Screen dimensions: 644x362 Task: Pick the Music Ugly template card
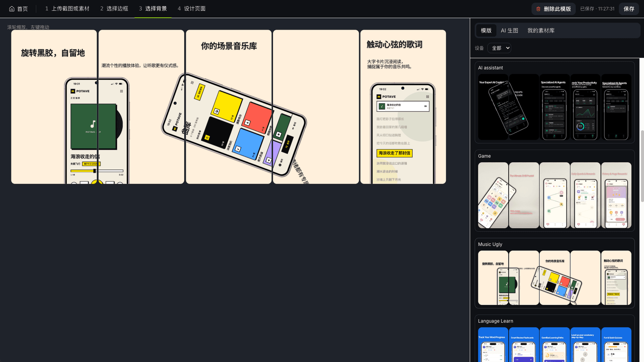555,273
